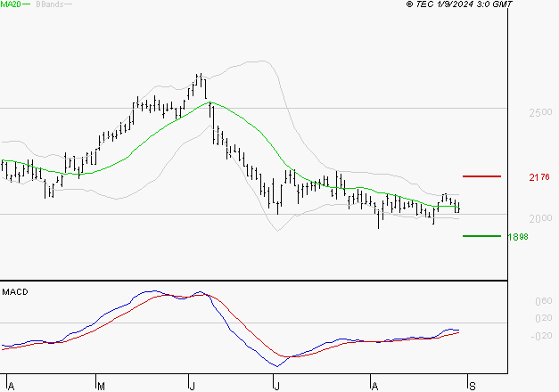The image size is (559, 392).
Task: Click the red resistance level line
Action: 481,176
